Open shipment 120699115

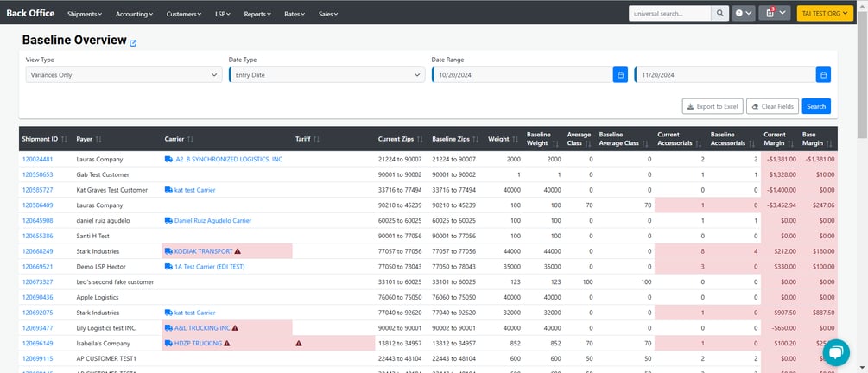click(38, 358)
